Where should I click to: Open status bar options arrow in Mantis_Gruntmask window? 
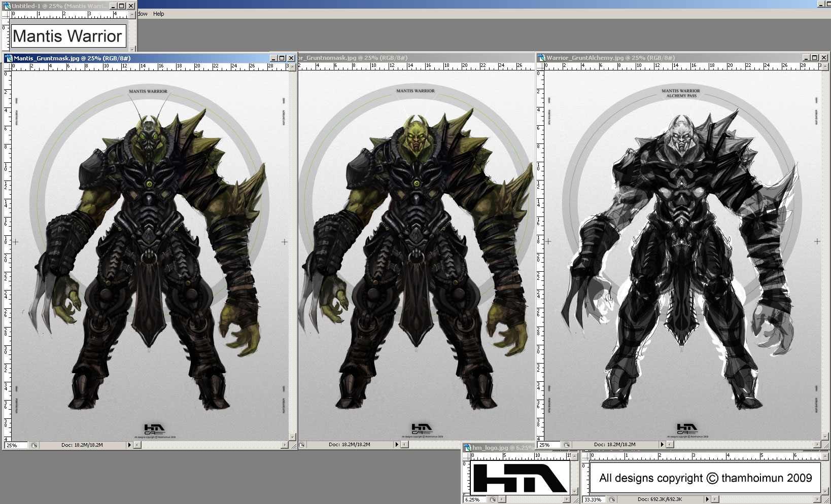[129, 445]
